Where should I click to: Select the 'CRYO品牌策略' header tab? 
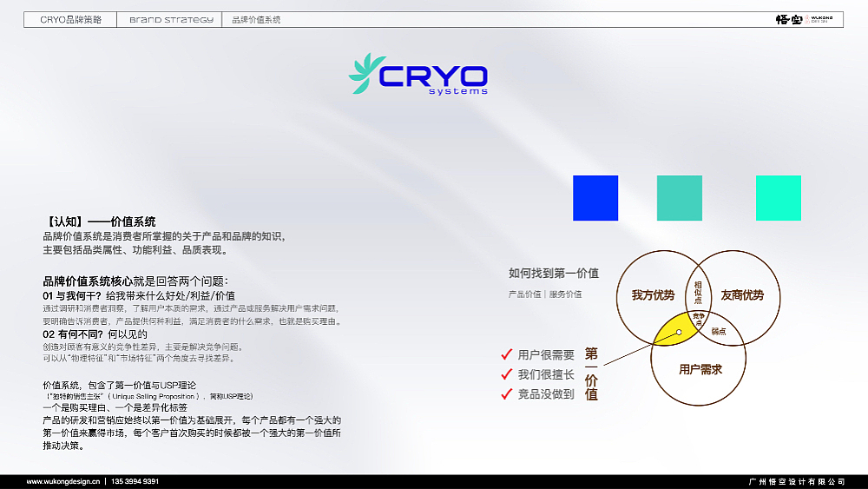tap(71, 19)
